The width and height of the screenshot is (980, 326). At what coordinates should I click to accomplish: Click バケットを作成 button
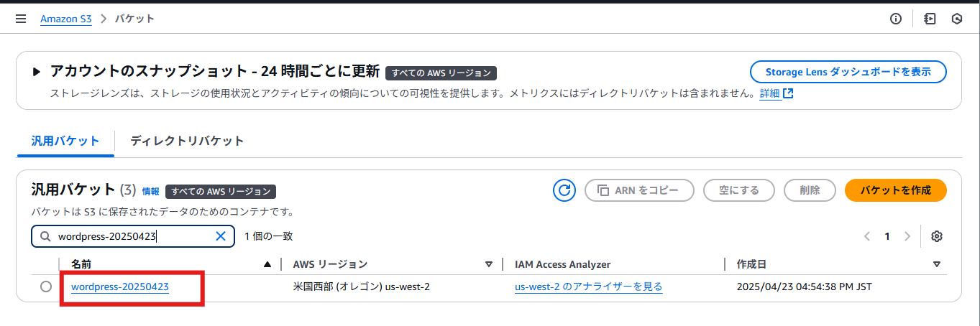895,190
